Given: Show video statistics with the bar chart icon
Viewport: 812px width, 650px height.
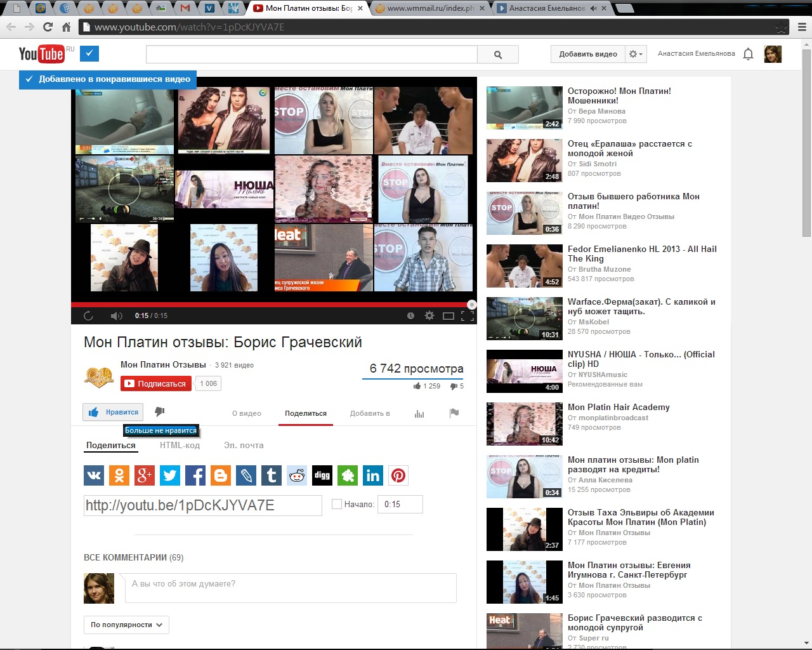Looking at the screenshot, I should [x=419, y=413].
